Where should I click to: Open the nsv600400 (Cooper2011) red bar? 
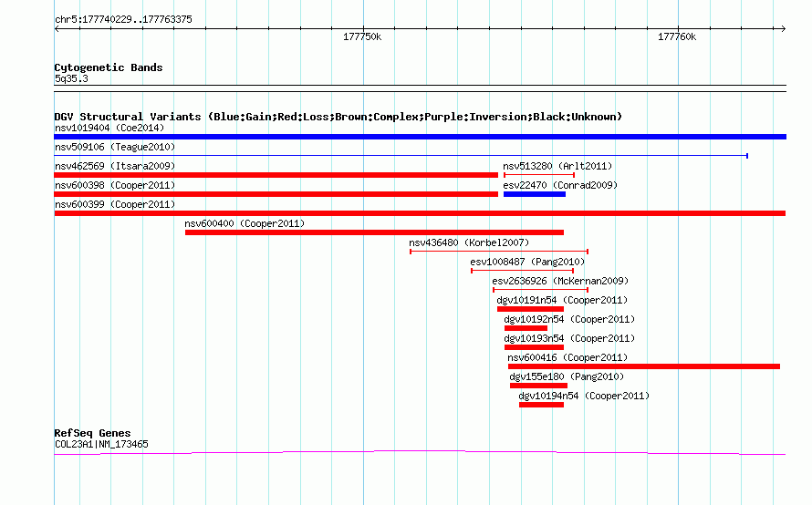click(x=374, y=232)
